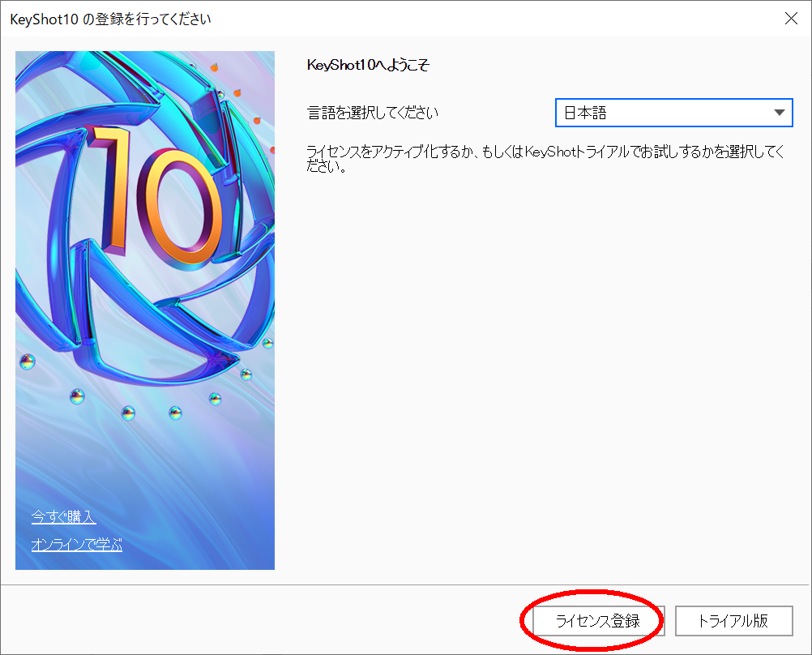Image resolution: width=812 pixels, height=655 pixels.
Task: Open the 日本語 language dropdown
Action: 673,113
